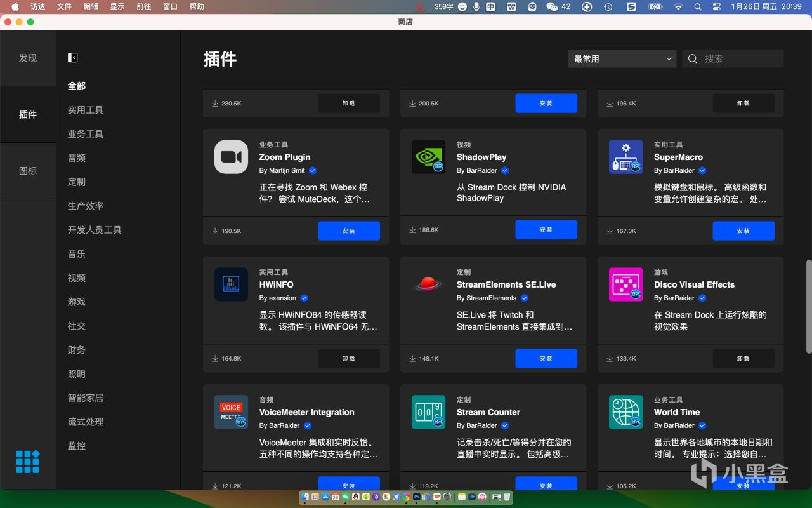Open the ShadowPlay title
Screen dimensions: 812x508
pyautogui.click(x=481, y=157)
